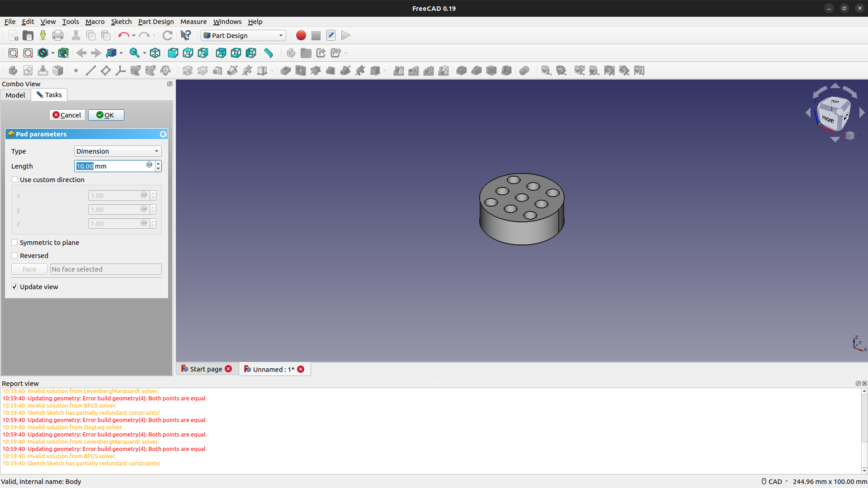Open the Part Design workbench selector
The height and width of the screenshot is (488, 868).
[243, 35]
